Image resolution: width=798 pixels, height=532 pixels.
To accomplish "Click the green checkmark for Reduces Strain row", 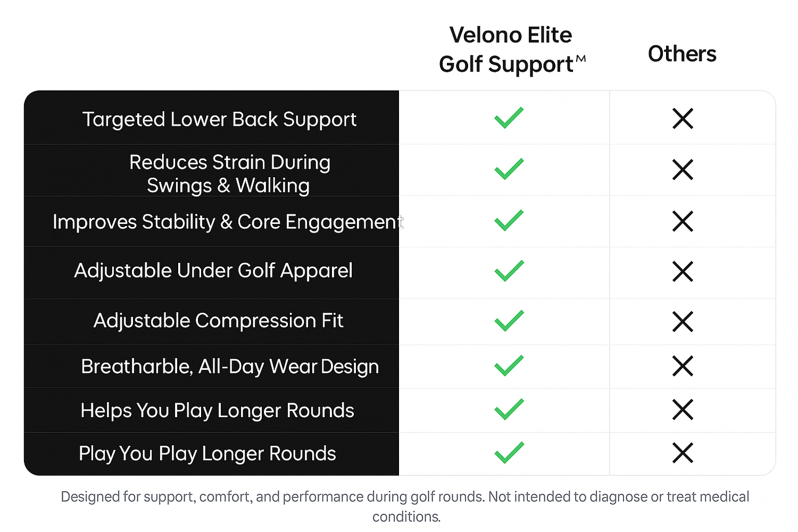I will 509,169.
